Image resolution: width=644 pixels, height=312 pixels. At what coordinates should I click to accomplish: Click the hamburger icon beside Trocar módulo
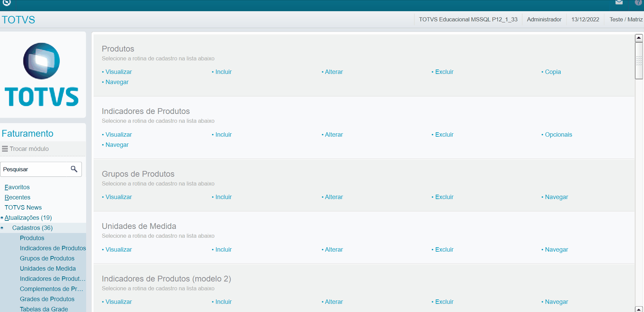(5, 149)
